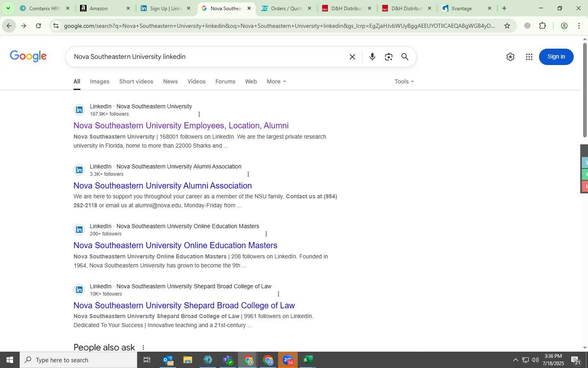Open search by image camera icon

click(x=388, y=57)
